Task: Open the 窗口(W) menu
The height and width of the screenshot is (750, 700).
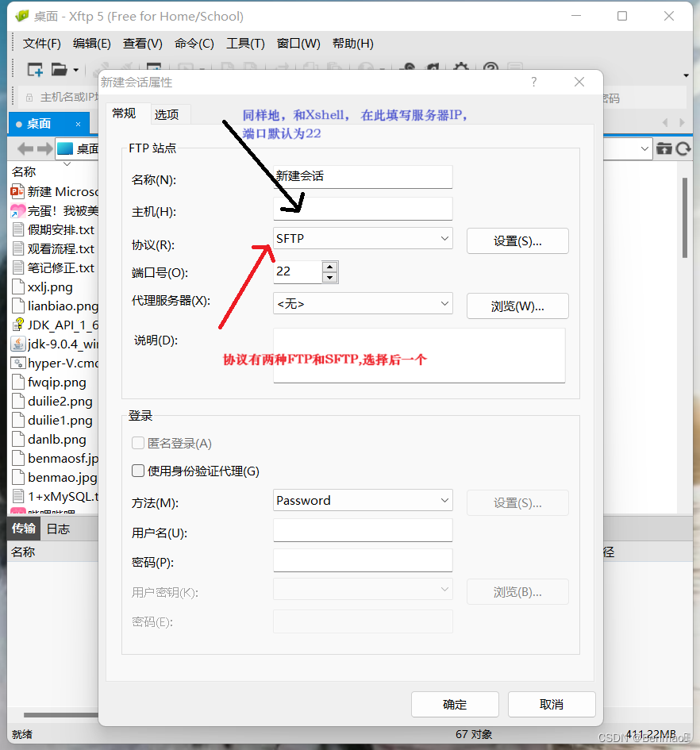Action: (x=298, y=44)
